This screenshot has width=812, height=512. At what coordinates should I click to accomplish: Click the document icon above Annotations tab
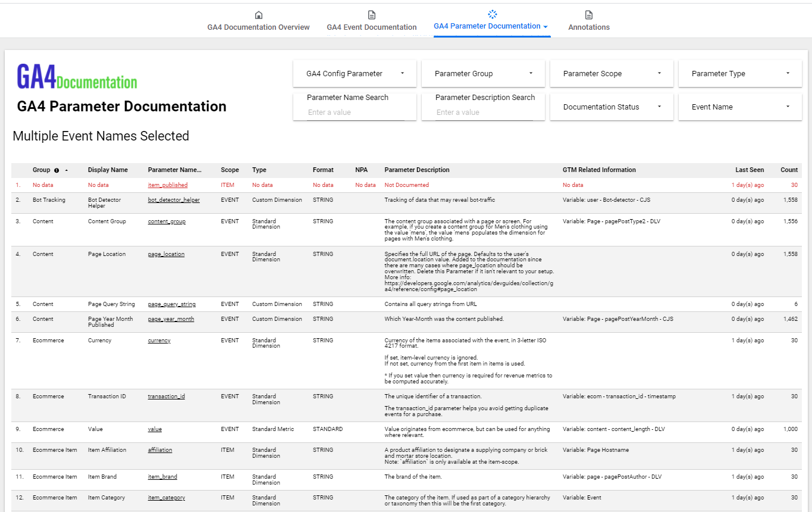589,15
